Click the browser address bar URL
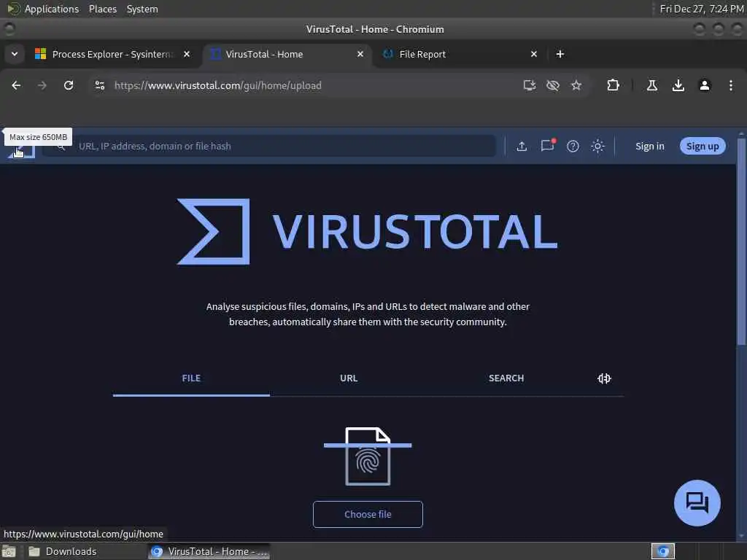This screenshot has width=747, height=560. (217, 86)
